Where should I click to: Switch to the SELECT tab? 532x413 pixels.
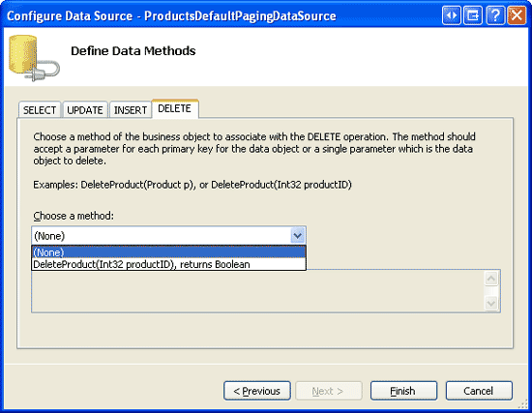click(40, 110)
